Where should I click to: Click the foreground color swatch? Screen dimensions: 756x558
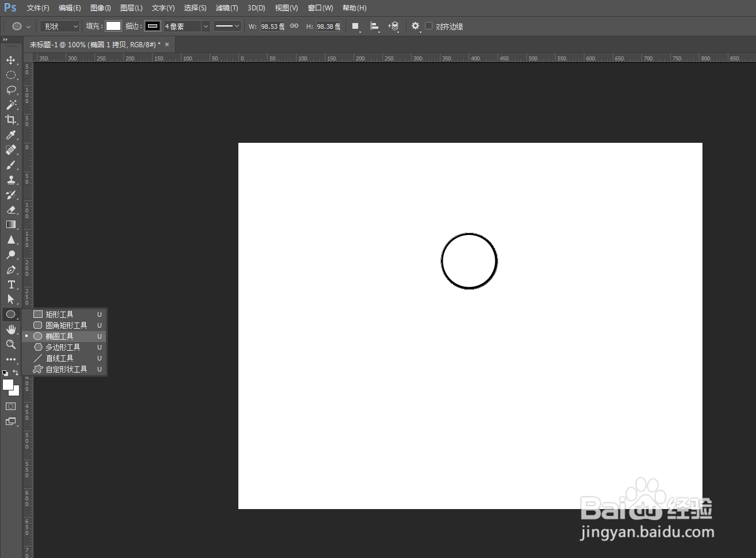(7, 384)
